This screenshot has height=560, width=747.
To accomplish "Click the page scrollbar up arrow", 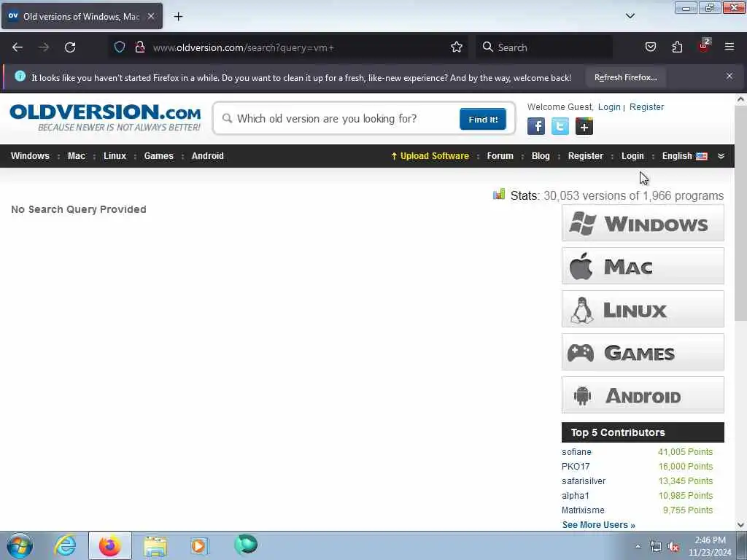I will [x=740, y=99].
